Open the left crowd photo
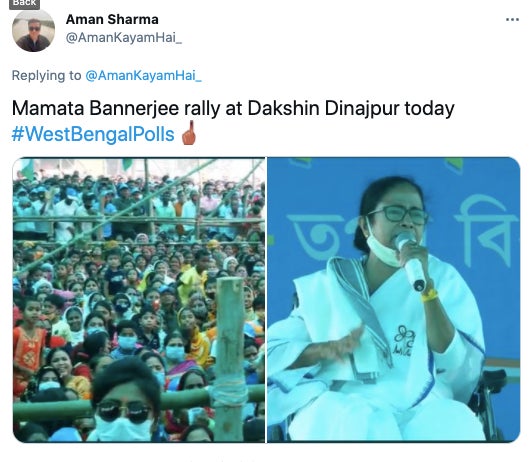This screenshot has height=462, width=532. point(139,300)
